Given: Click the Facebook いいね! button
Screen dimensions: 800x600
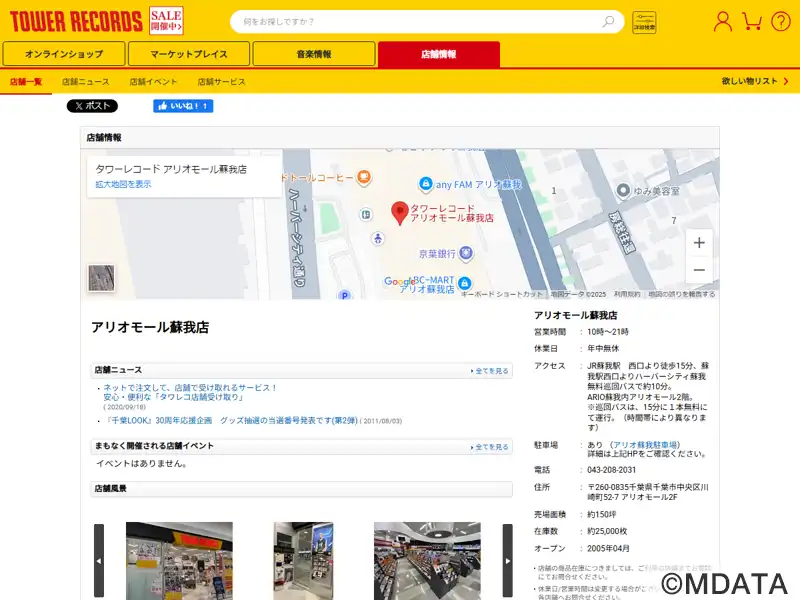Looking at the screenshot, I should (x=183, y=106).
